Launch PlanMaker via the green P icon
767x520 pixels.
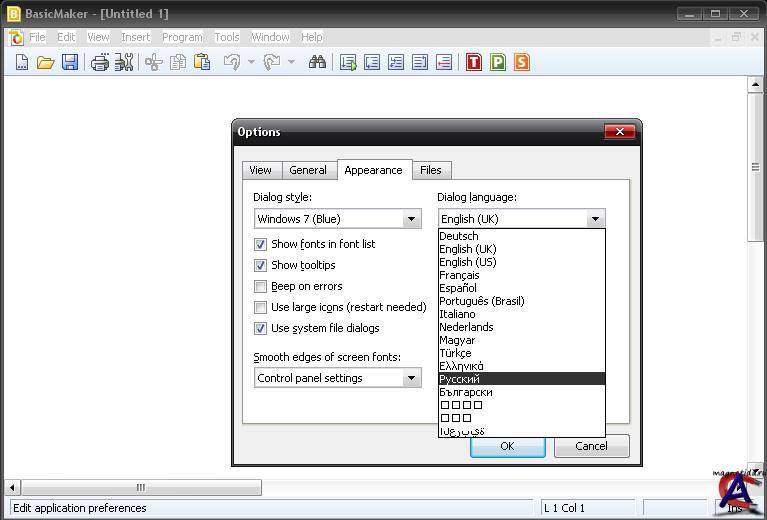497,62
